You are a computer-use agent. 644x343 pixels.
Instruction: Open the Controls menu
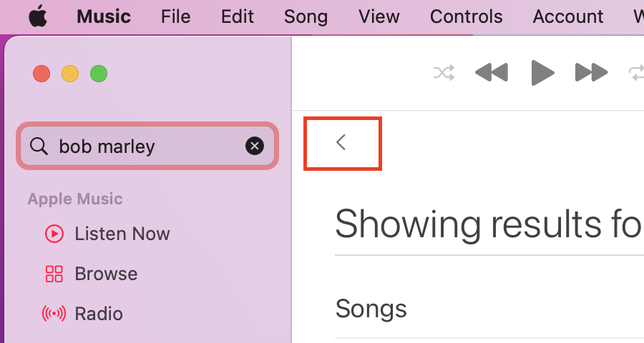coord(466,17)
